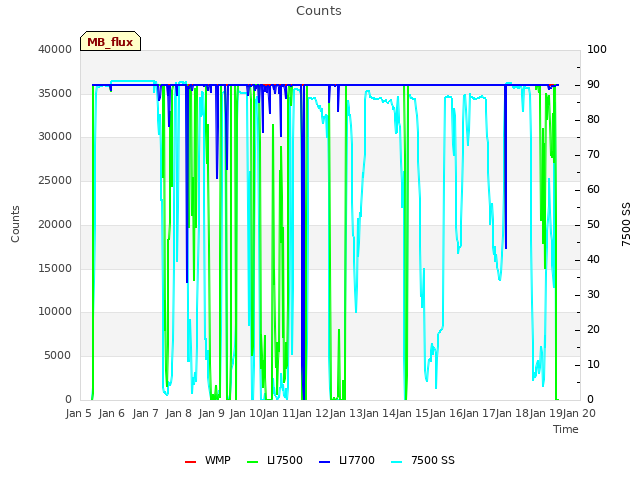640x480 pixels.
Task: Click the Jan 16 date tick label
Action: click(446, 413)
